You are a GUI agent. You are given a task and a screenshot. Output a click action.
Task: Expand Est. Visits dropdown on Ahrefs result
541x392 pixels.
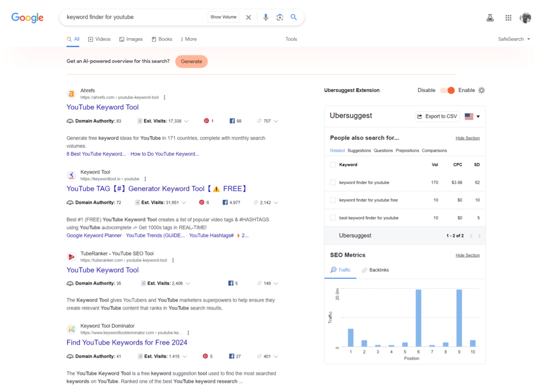[x=187, y=120]
